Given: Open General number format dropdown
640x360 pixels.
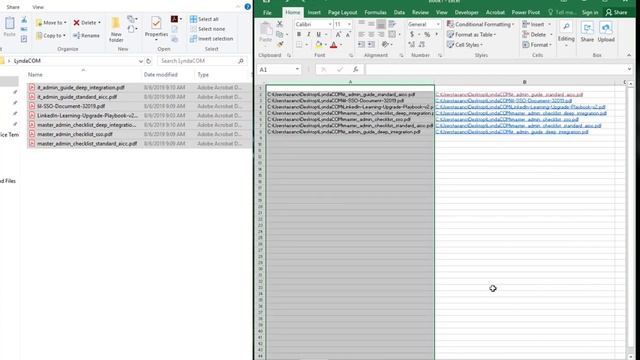Looking at the screenshot, I should tap(438, 24).
